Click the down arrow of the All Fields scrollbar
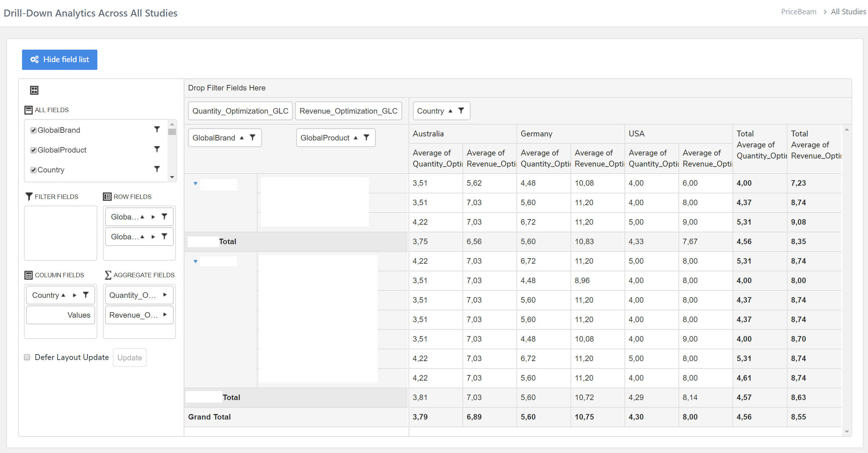Viewport: 868px width, 453px height. tap(172, 177)
